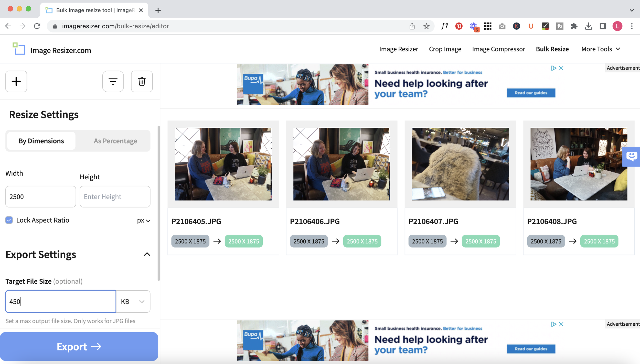This screenshot has height=364, width=640.
Task: Click the top ad AdChoices triangle icon
Action: [554, 68]
